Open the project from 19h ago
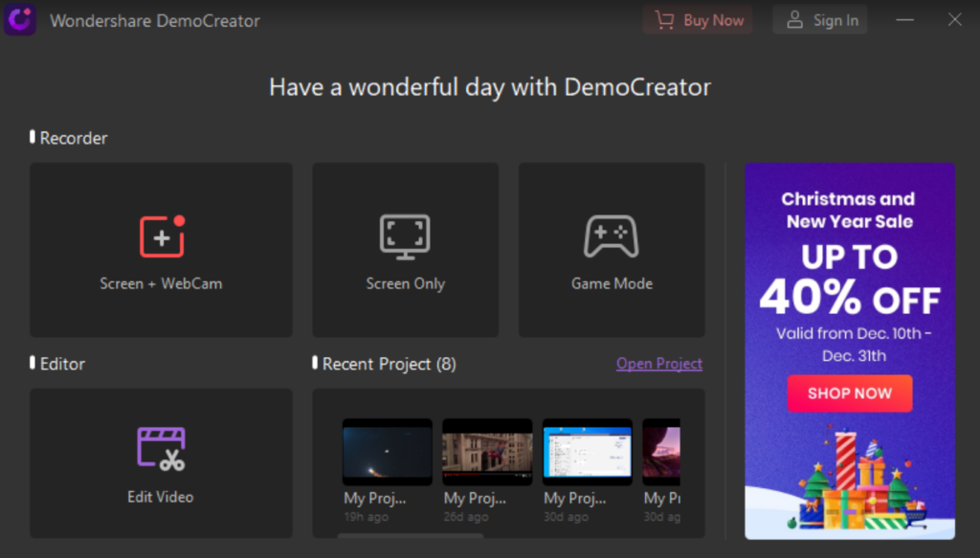The width and height of the screenshot is (980, 558). (x=388, y=452)
